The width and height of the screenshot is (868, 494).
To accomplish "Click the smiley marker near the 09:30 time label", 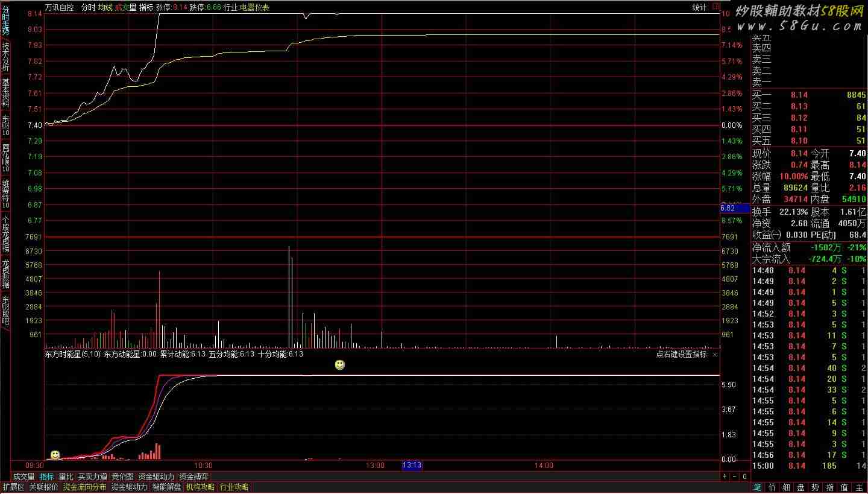I will coord(55,455).
